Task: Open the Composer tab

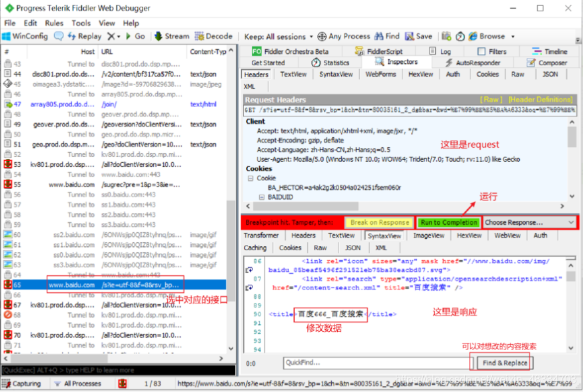Action: [x=547, y=63]
